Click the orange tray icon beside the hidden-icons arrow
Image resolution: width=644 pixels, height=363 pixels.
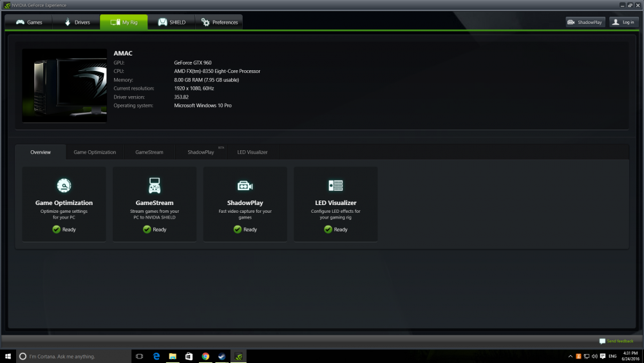point(578,357)
